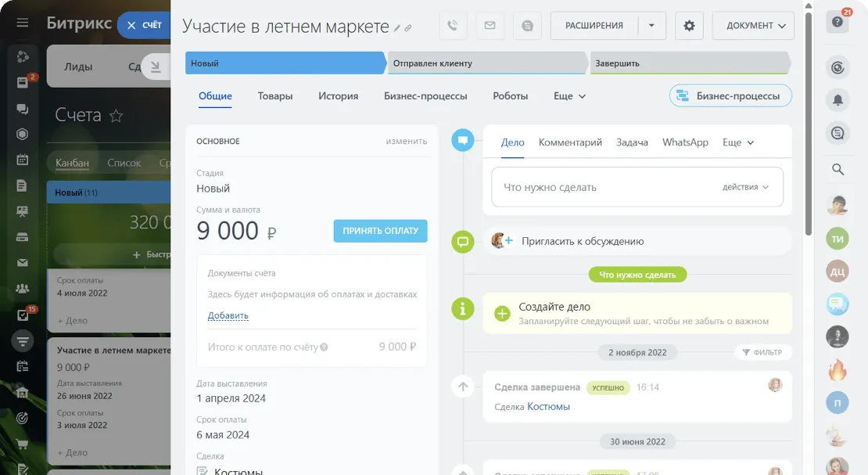
Task: Open the mail icon in left sidebar
Action: point(21,263)
